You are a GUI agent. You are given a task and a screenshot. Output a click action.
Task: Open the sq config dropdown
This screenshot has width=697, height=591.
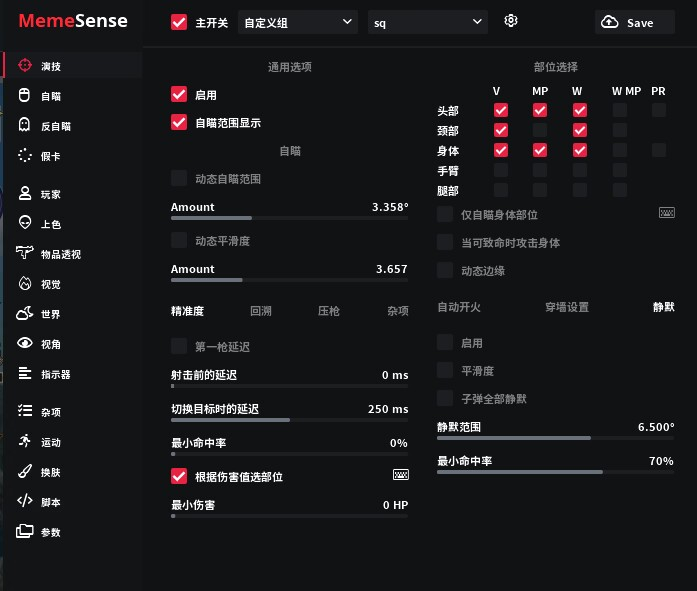coord(427,22)
